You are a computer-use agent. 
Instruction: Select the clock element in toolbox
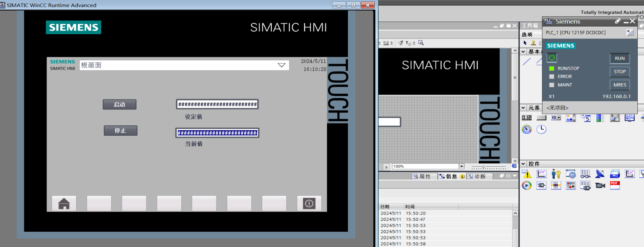pos(541,129)
